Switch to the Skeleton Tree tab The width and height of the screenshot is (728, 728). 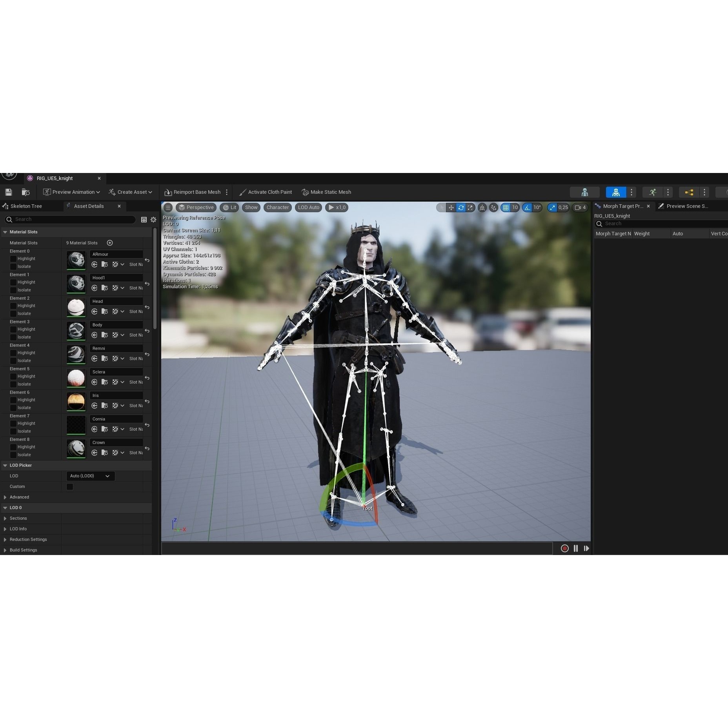point(27,206)
